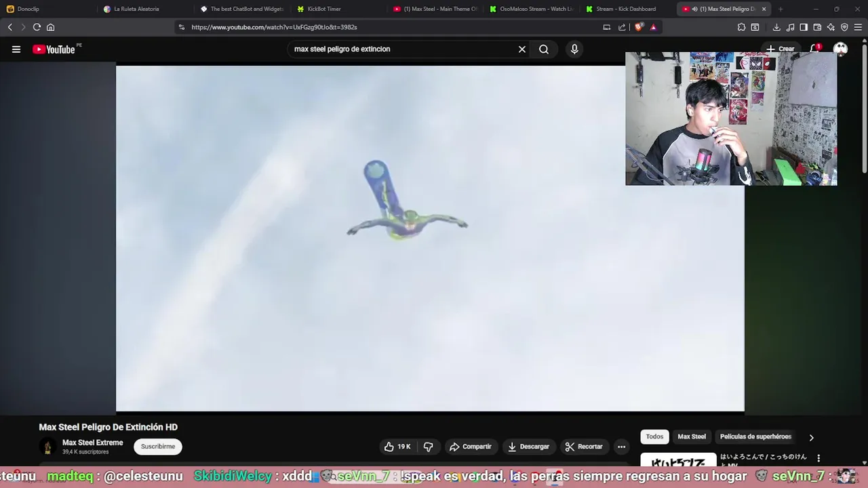Image resolution: width=868 pixels, height=488 pixels.
Task: Clear the search box with the X
Action: click(522, 49)
